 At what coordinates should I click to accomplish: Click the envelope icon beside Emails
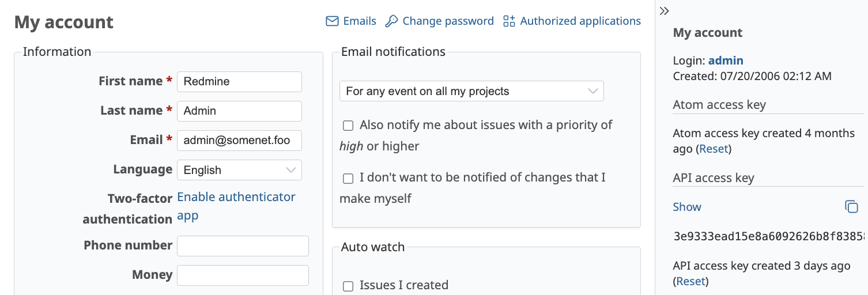(x=332, y=21)
